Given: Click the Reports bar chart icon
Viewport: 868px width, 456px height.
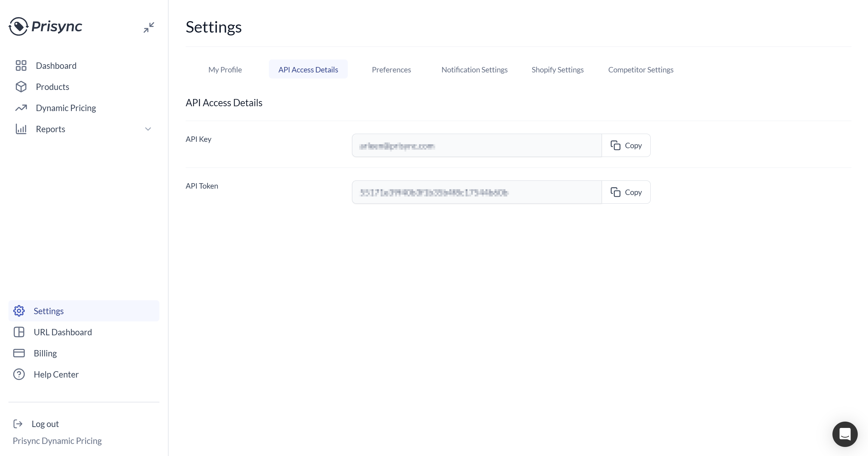Looking at the screenshot, I should 21,129.
